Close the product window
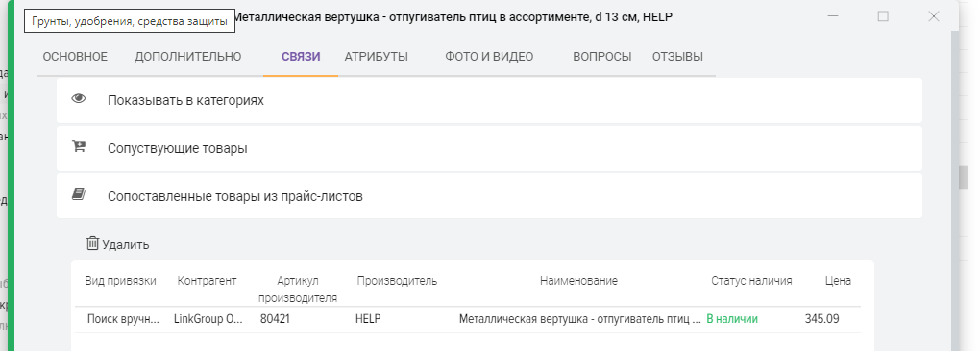980x351 pixels. click(x=934, y=17)
